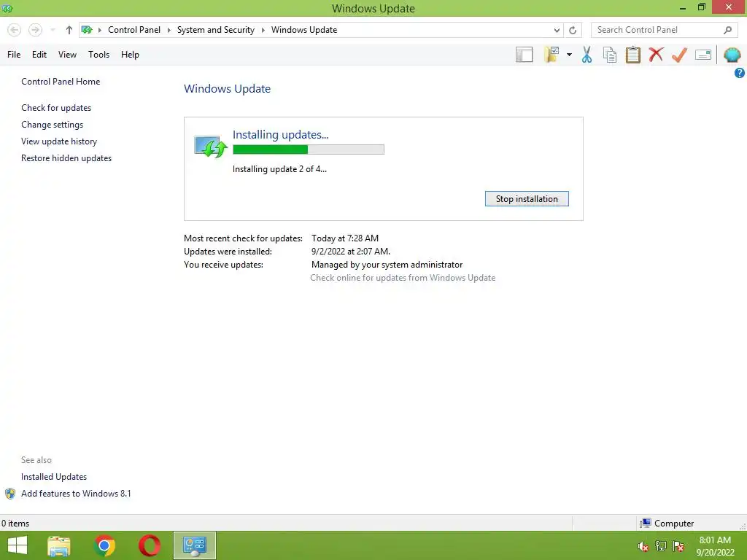
Task: Open Restore hidden updates
Action: (x=66, y=157)
